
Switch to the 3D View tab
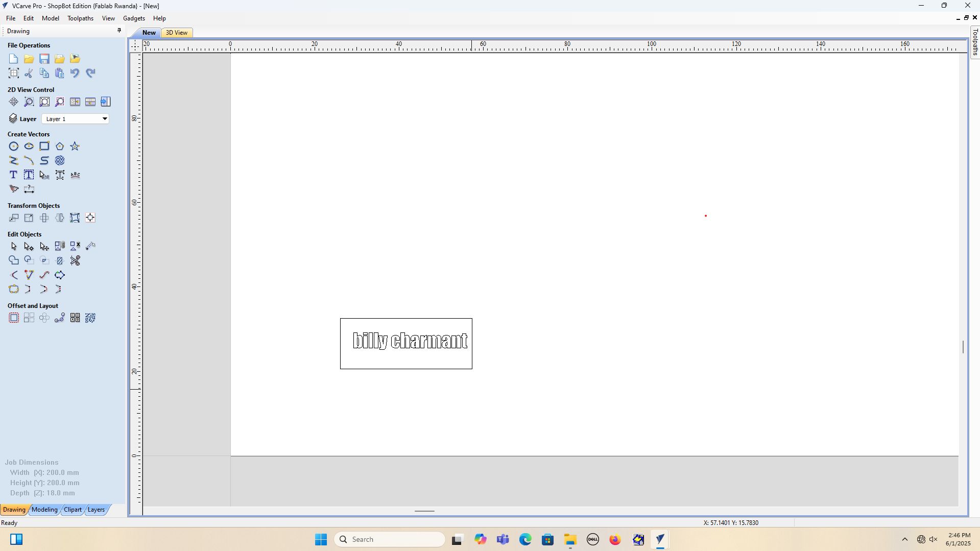tap(177, 33)
